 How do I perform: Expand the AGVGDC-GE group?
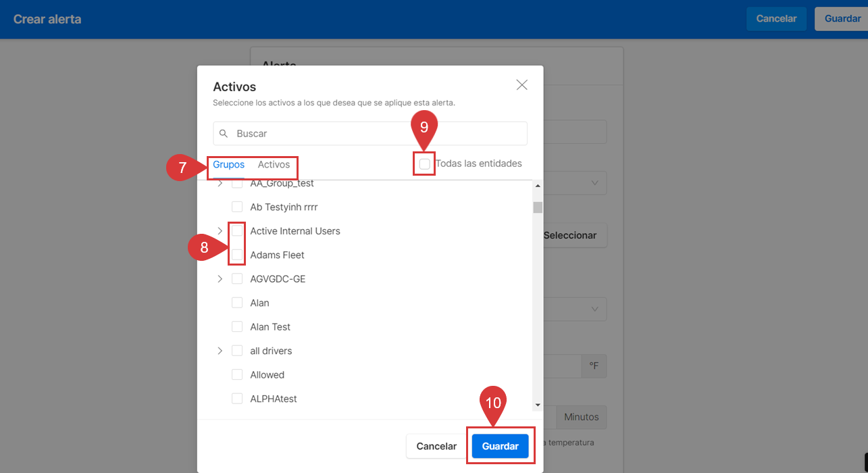click(220, 279)
